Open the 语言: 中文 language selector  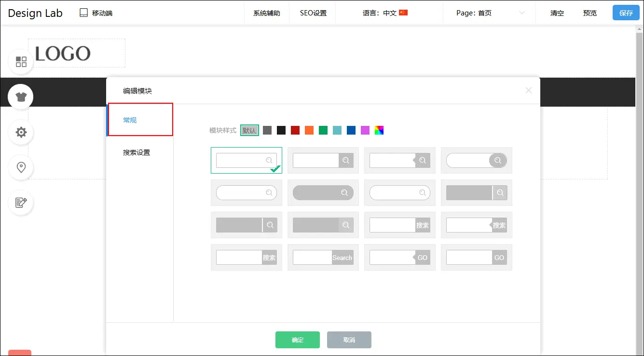click(x=385, y=13)
